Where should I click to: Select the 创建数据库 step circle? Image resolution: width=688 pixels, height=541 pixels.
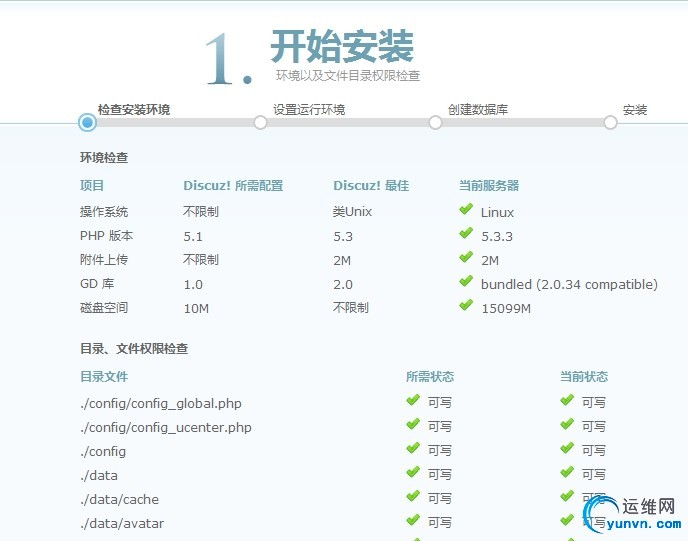[435, 122]
